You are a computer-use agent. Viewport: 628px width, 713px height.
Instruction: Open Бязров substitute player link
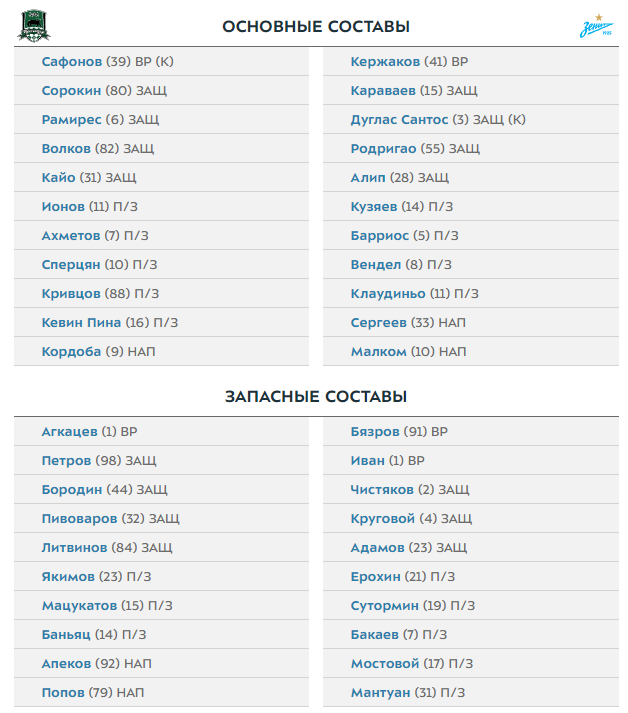click(x=374, y=432)
